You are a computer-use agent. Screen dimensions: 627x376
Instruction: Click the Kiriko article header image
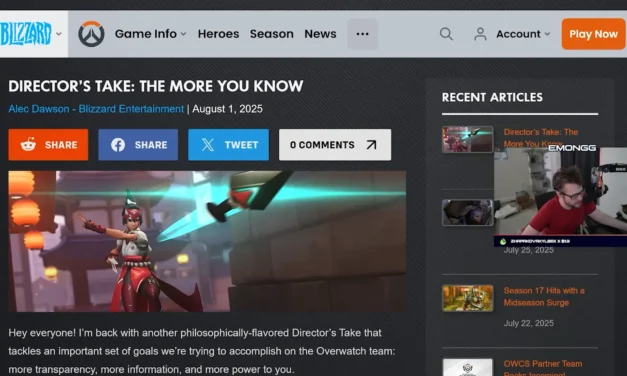207,241
